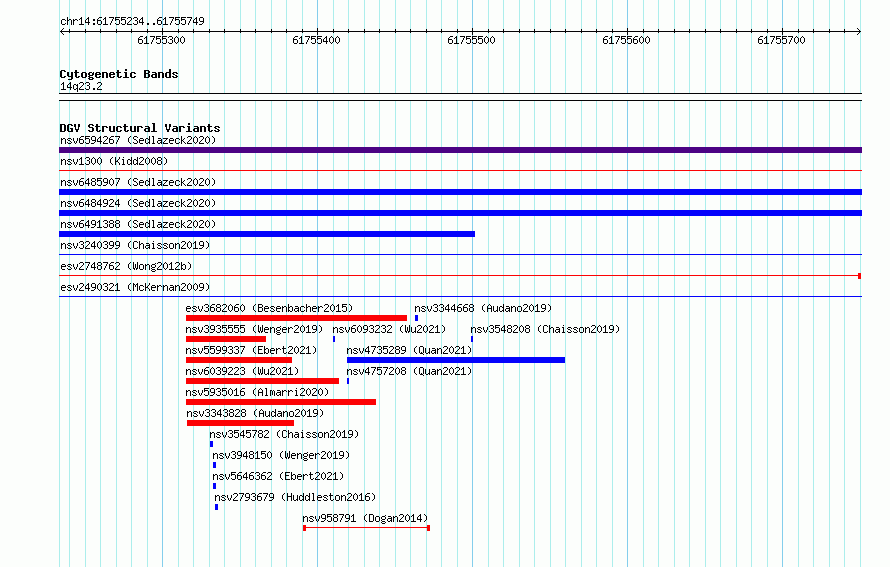Open the nsv6594267 (Sedlazeck2020) variant label
This screenshot has width=890, height=567.
[x=138, y=140]
